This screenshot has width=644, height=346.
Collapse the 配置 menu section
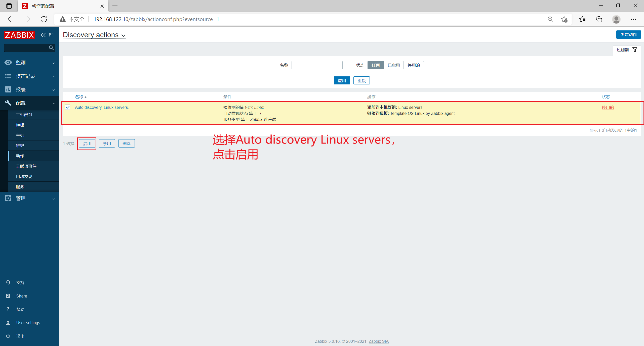tap(54, 103)
